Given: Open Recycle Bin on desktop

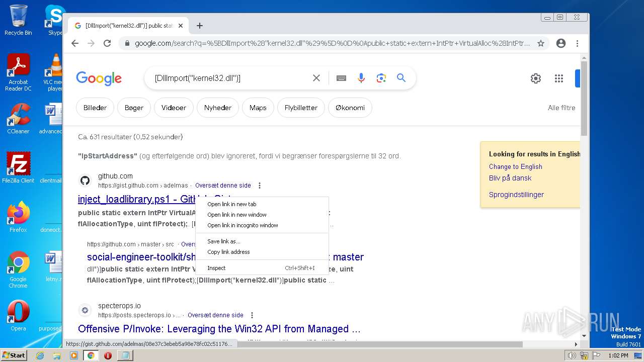Looking at the screenshot, I should click(18, 20).
